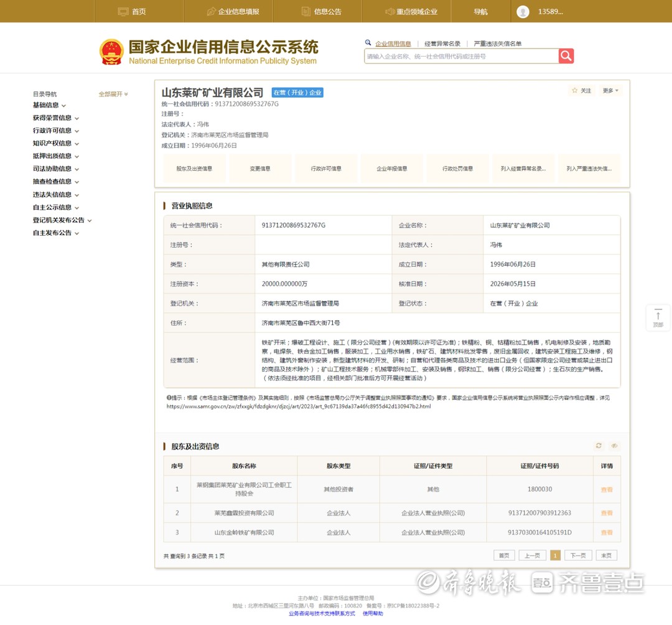The image size is (672, 625).
Task: Click shareholder ID number 1800030
Action: point(539,489)
